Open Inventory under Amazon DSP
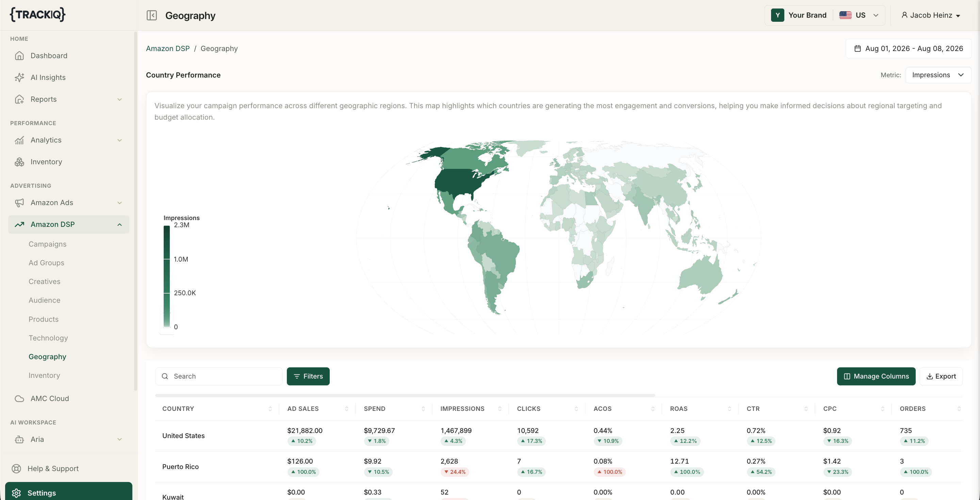 tap(44, 375)
